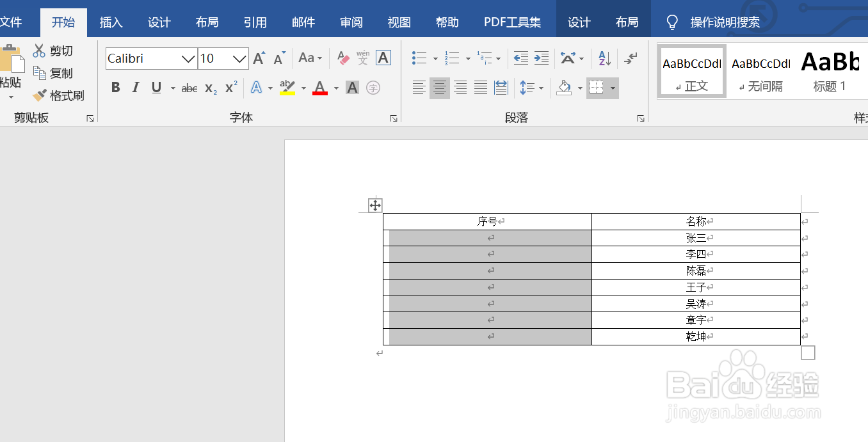Click the Line Spacing icon

(527, 88)
